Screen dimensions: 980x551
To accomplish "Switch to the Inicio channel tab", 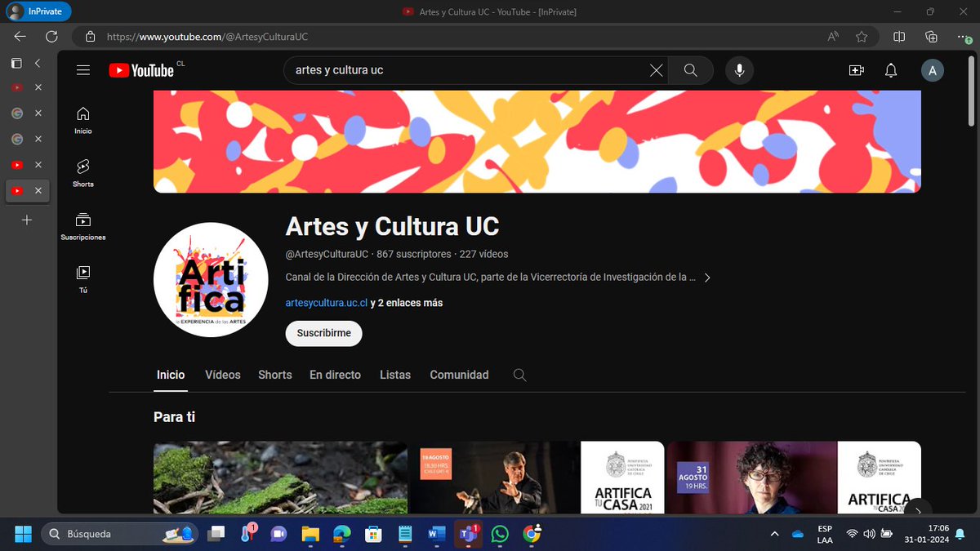I will pyautogui.click(x=171, y=375).
